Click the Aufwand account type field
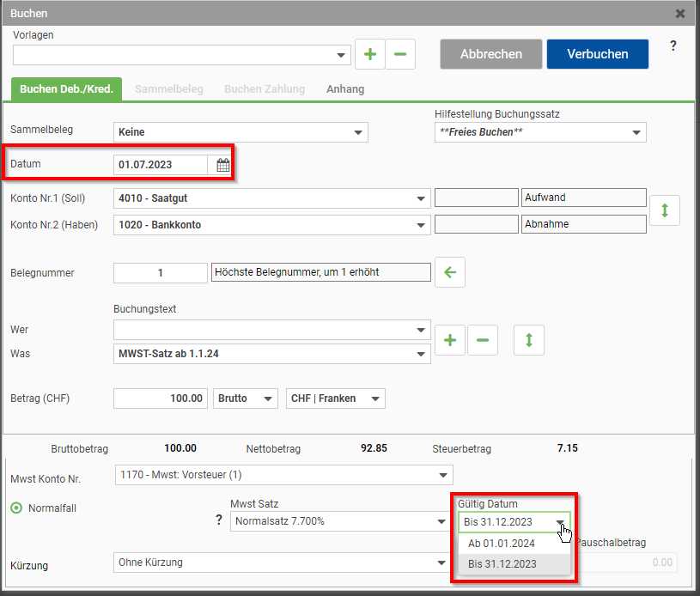 [x=584, y=198]
